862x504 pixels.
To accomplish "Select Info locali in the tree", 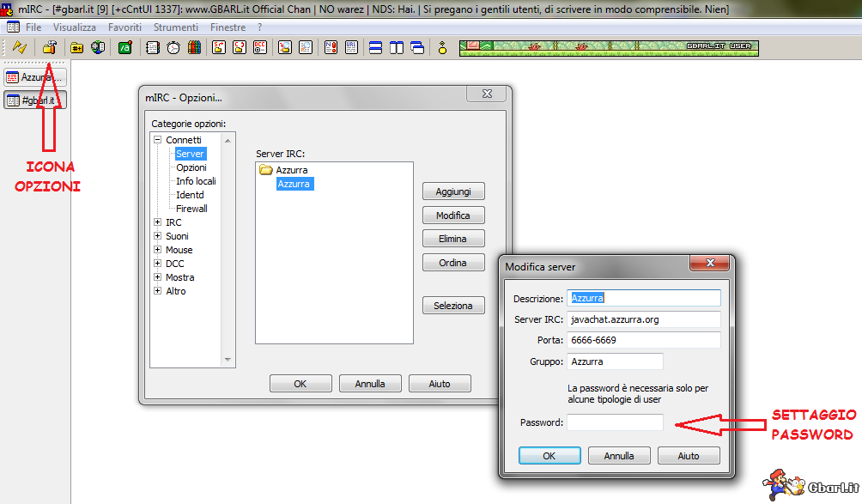I will (x=196, y=181).
